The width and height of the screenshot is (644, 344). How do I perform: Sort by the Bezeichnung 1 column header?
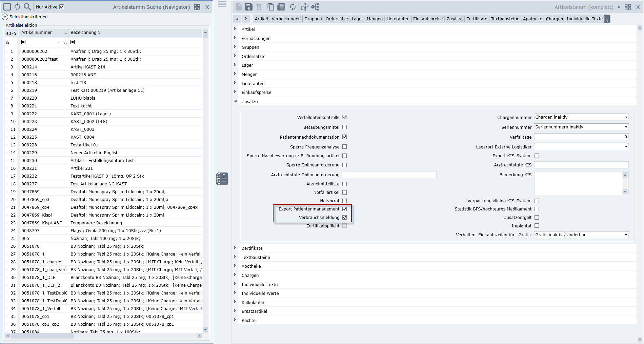click(136, 33)
